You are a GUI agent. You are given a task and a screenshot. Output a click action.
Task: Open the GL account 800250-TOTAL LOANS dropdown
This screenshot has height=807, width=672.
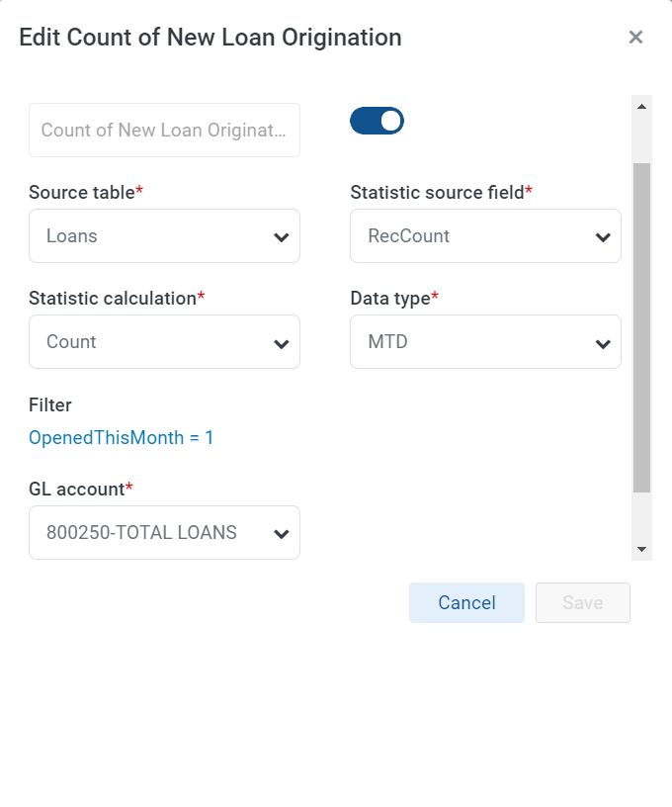click(x=164, y=533)
